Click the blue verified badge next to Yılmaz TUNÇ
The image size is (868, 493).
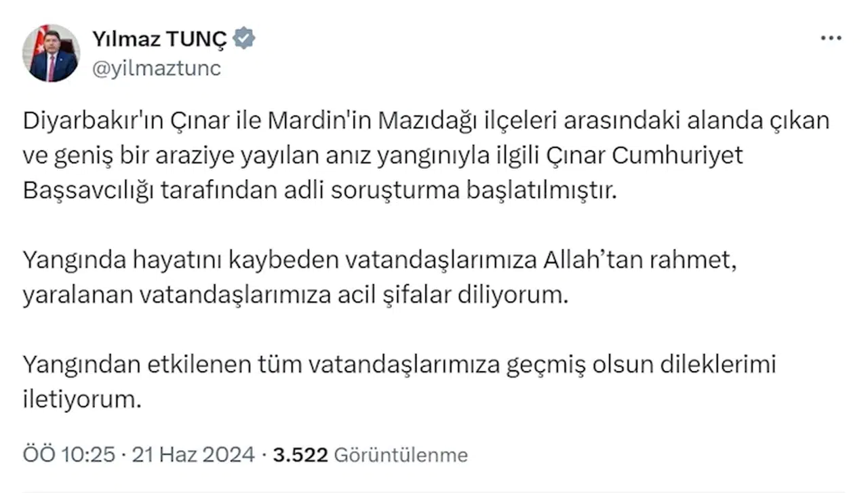coord(245,38)
